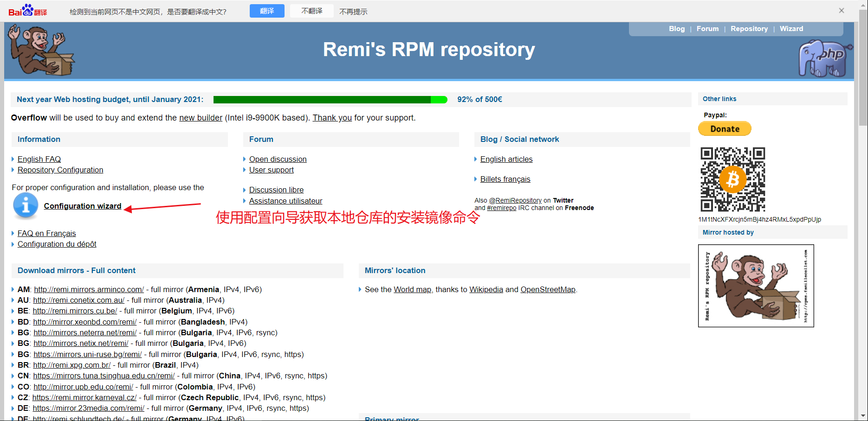Open the User support link

pyautogui.click(x=271, y=170)
